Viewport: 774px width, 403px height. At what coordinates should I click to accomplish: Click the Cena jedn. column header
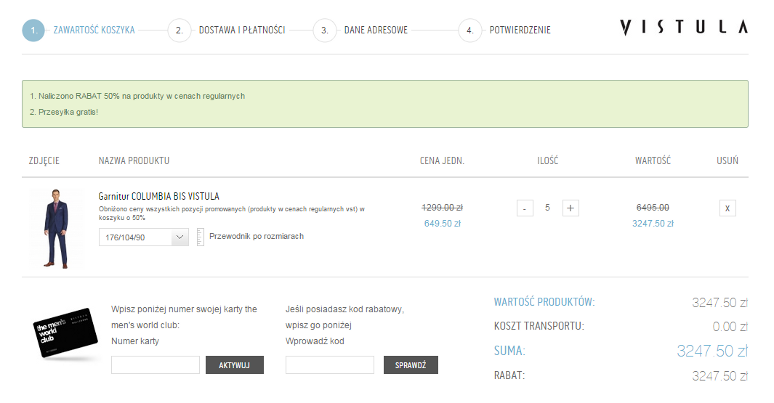click(x=442, y=161)
